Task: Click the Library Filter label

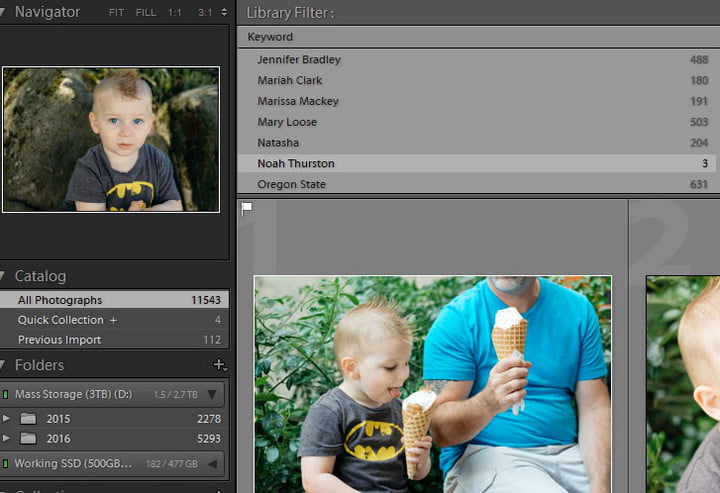Action: (291, 13)
